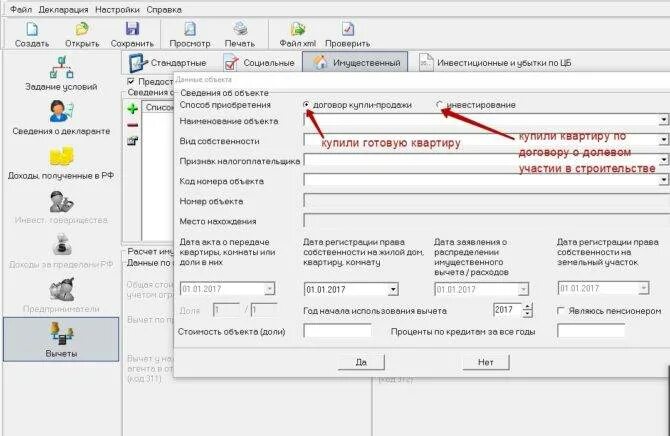Click the Нет button

coord(486,362)
